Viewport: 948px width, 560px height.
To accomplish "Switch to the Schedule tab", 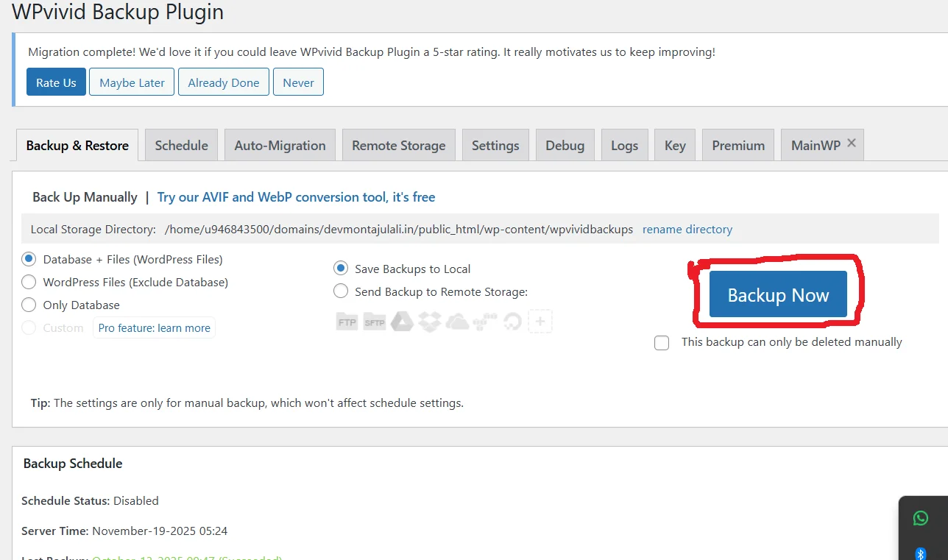I will 182,145.
